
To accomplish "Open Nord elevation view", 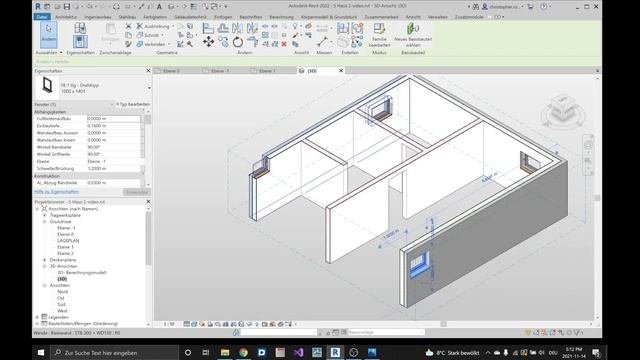I will 62,292.
